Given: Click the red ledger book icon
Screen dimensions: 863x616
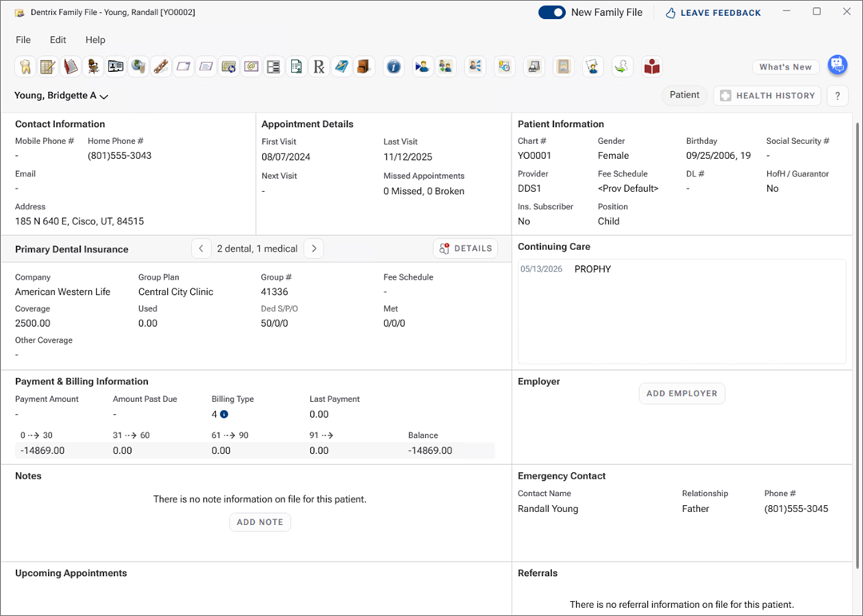Looking at the screenshot, I should (x=70, y=67).
